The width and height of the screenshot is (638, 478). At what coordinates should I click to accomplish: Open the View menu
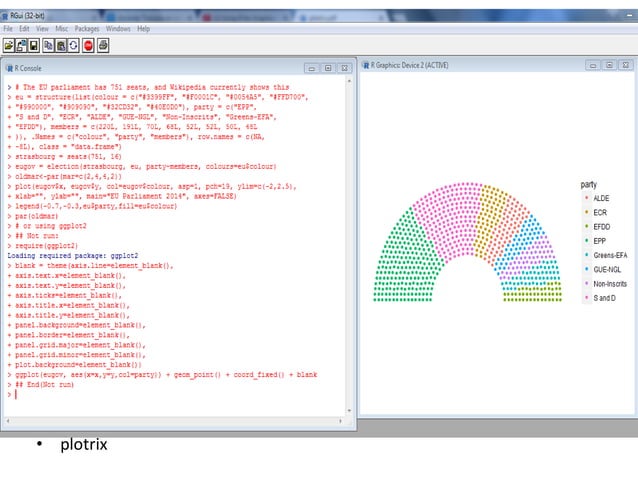(42, 29)
